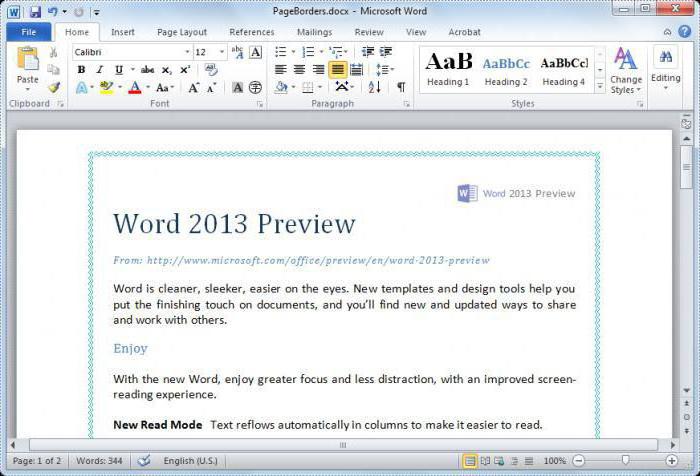700x476 pixels.
Task: Switch to Print Layout view
Action: pyautogui.click(x=469, y=461)
